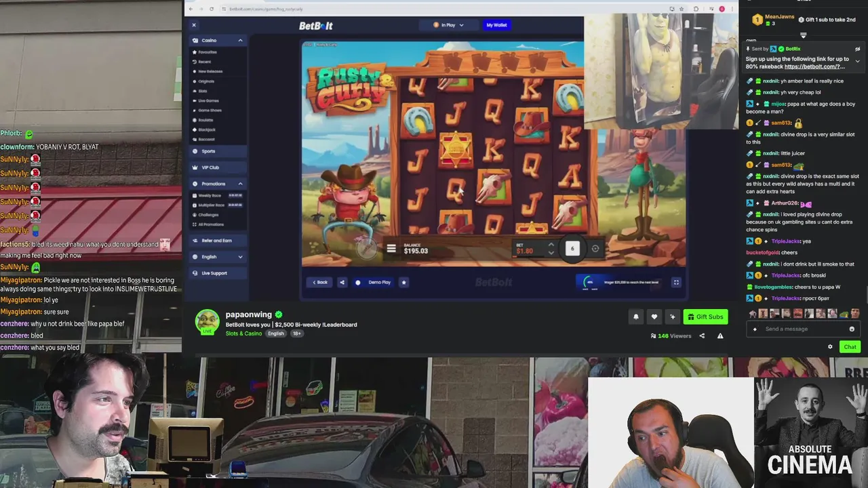The image size is (868, 488).
Task: Enter fullscreen for the game
Action: click(x=676, y=282)
